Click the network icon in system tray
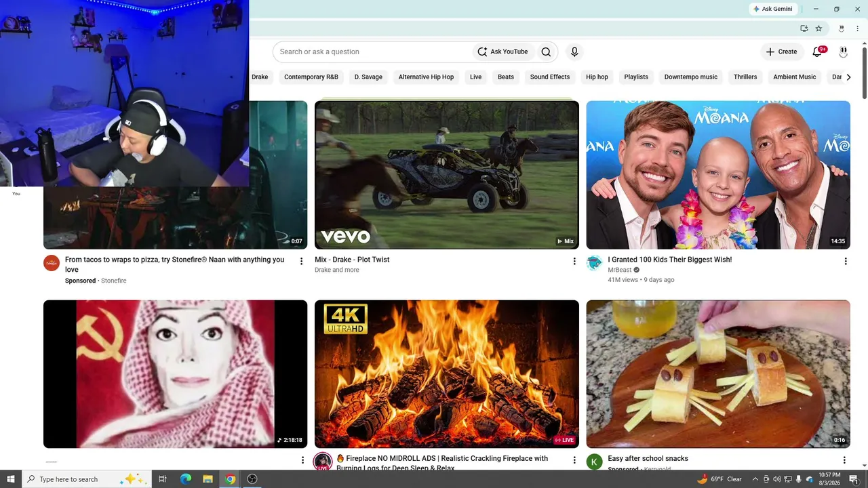The width and height of the screenshot is (868, 488). [x=788, y=479]
